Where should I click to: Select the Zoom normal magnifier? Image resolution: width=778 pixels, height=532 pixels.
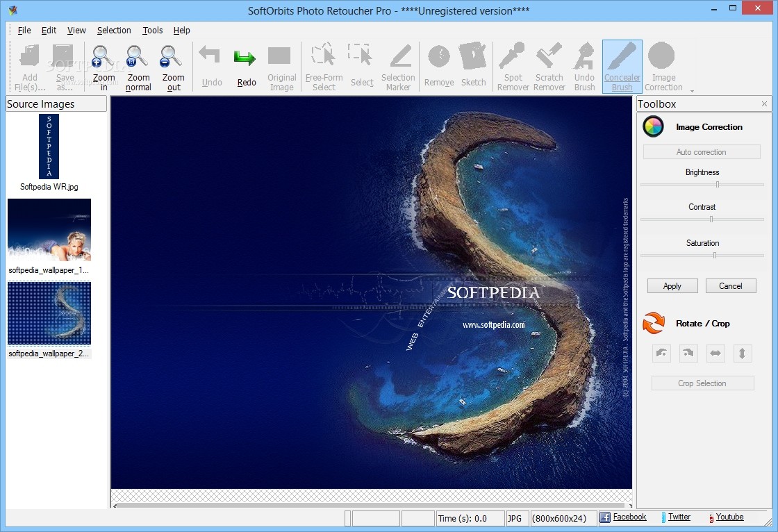[138, 56]
